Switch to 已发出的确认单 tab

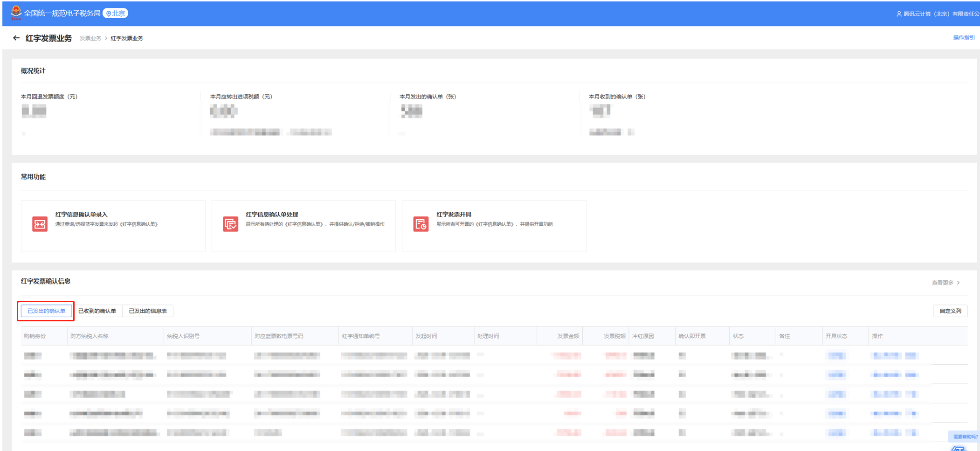pos(46,311)
